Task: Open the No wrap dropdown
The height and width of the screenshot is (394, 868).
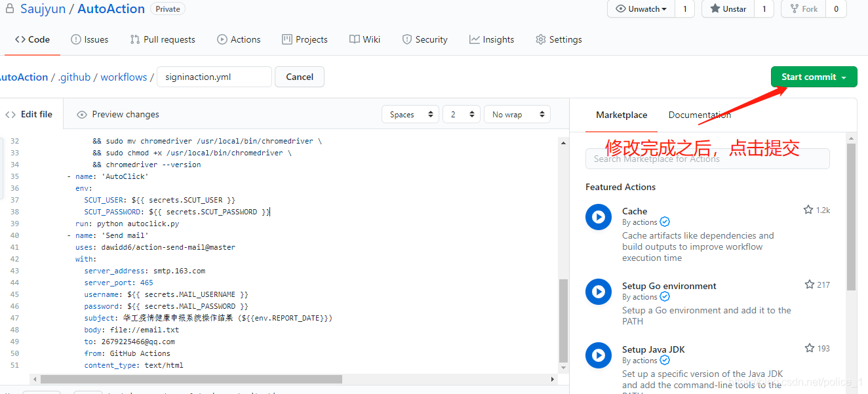Action: (517, 114)
